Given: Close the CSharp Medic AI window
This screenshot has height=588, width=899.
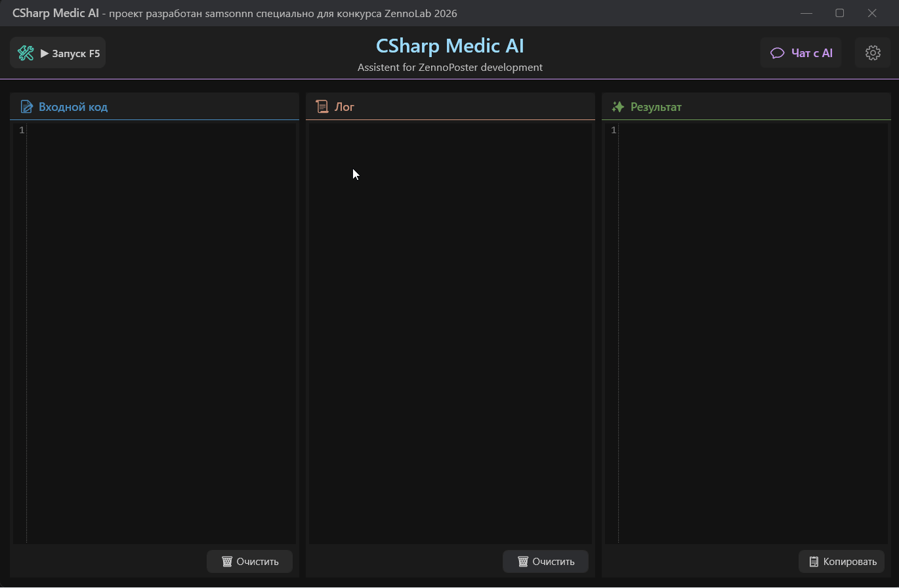Looking at the screenshot, I should (872, 13).
